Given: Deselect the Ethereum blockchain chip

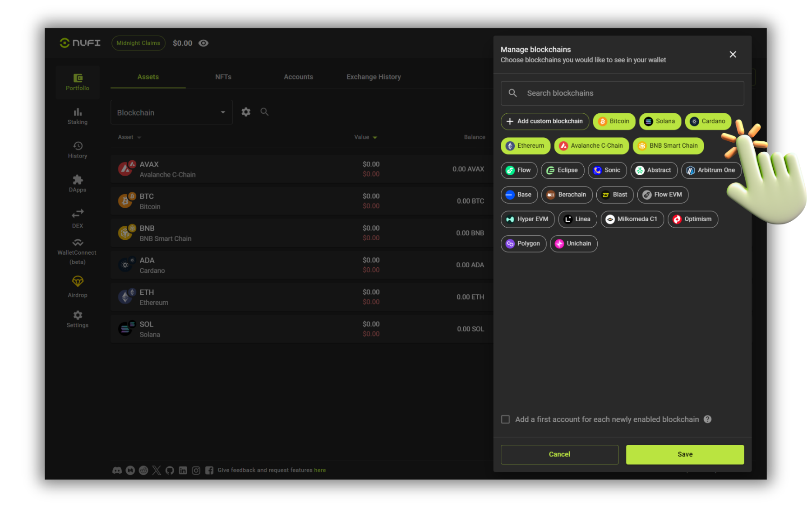Looking at the screenshot, I should (x=526, y=145).
